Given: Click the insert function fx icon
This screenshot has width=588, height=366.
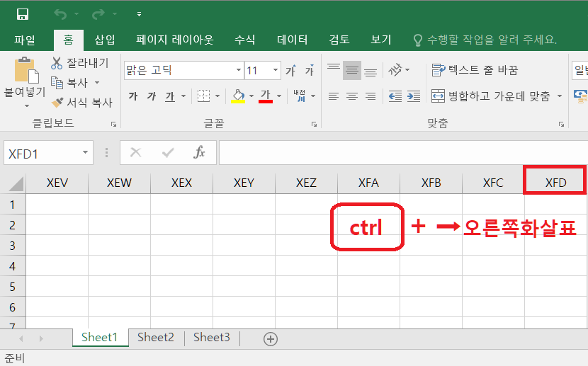Looking at the screenshot, I should click(x=199, y=152).
